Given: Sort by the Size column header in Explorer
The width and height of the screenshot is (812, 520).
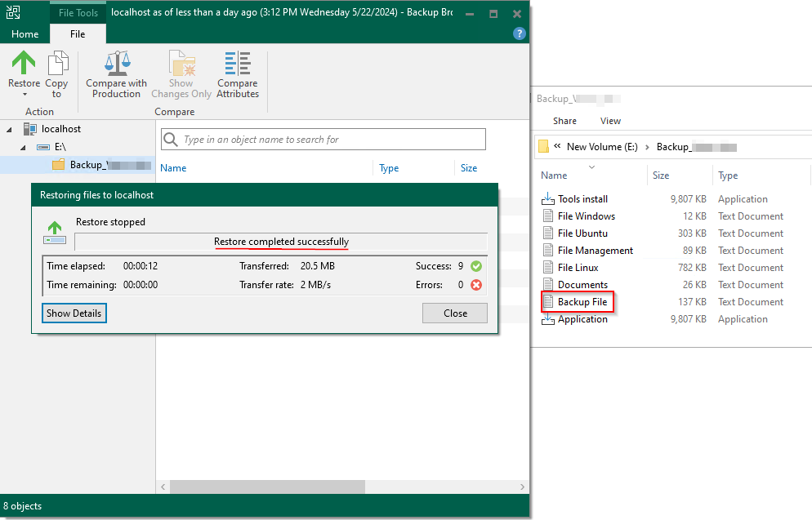Looking at the screenshot, I should [661, 176].
